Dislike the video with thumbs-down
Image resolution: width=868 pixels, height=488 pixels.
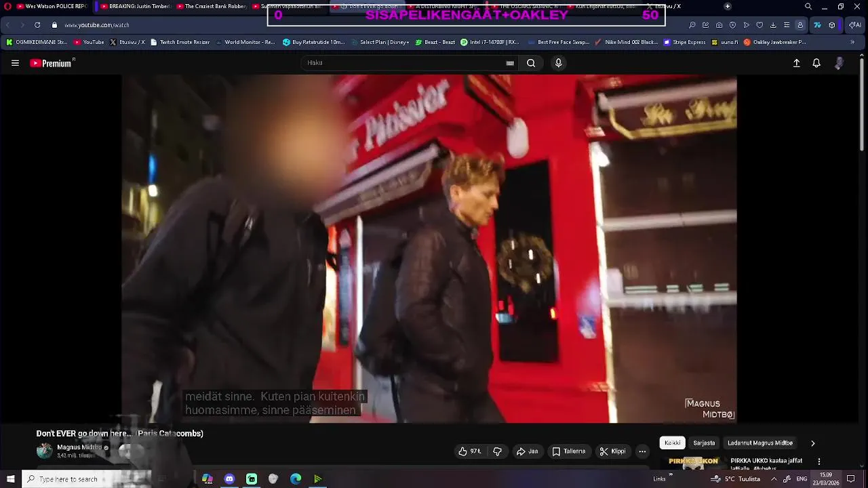(x=497, y=451)
